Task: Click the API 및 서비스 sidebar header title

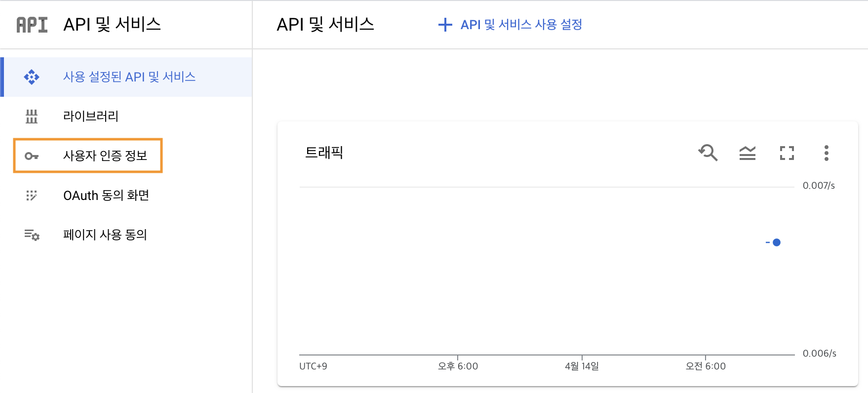Action: pyautogui.click(x=112, y=25)
